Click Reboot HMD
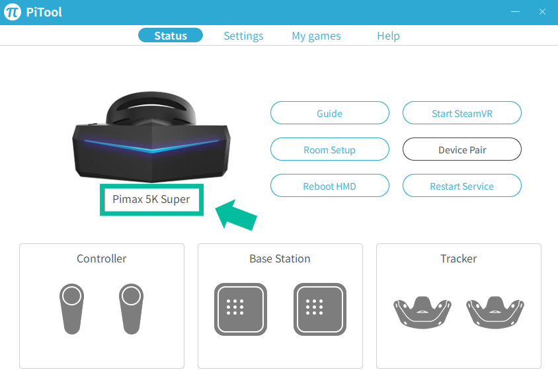This screenshot has height=392, width=558. (x=329, y=185)
